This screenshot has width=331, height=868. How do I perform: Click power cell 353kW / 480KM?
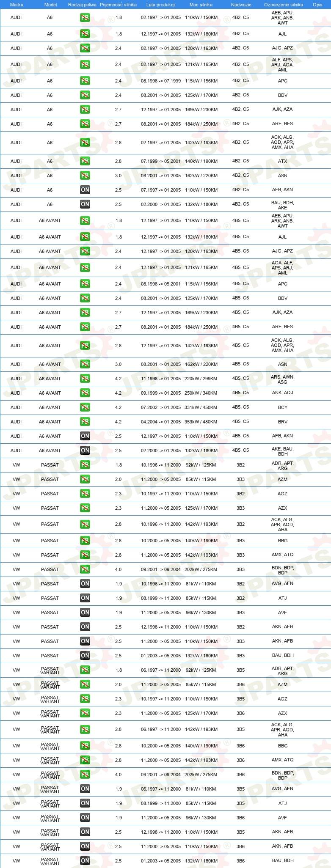point(201,422)
